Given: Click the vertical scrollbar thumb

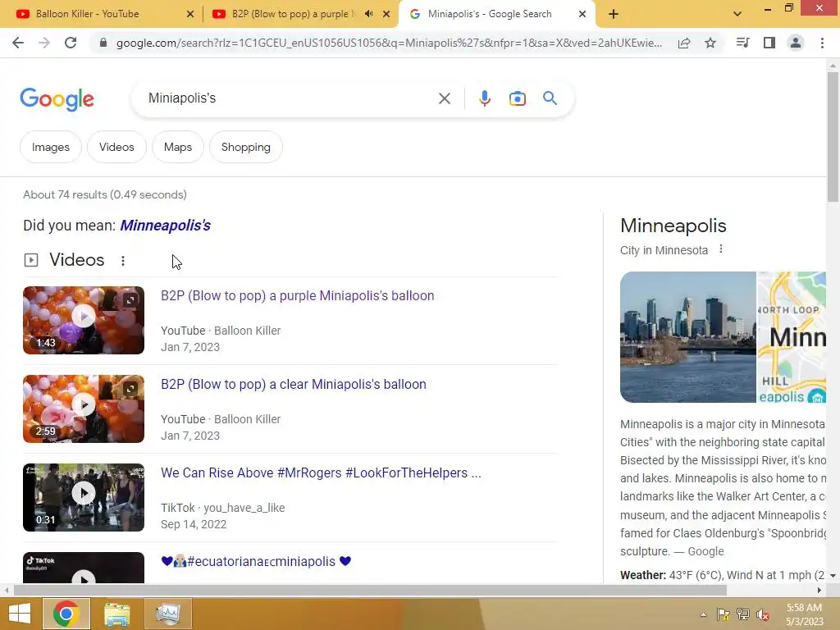Looking at the screenshot, I should point(833,137).
